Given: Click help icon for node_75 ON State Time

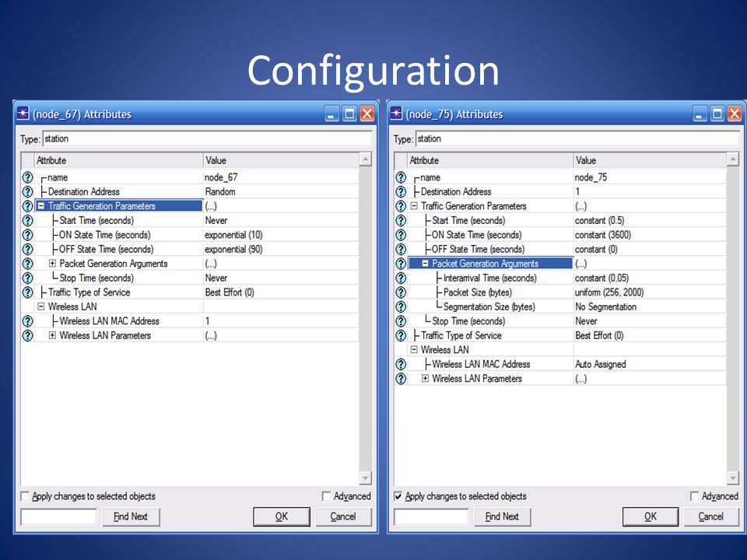Looking at the screenshot, I should pos(402,235).
